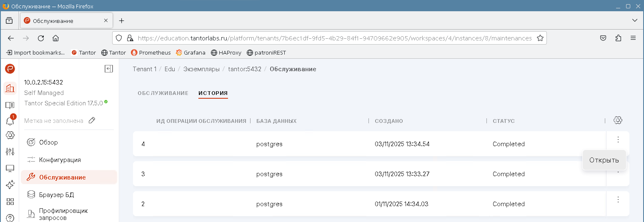Open three-dot menu for operation 4
Image resolution: width=644 pixels, height=222 pixels.
(618, 140)
